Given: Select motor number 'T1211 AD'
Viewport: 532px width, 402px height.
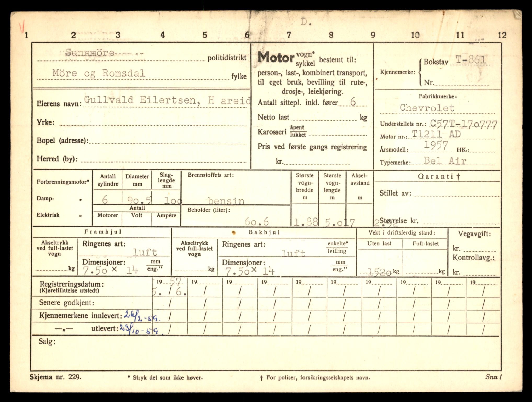Looking at the screenshot, I should 436,134.
